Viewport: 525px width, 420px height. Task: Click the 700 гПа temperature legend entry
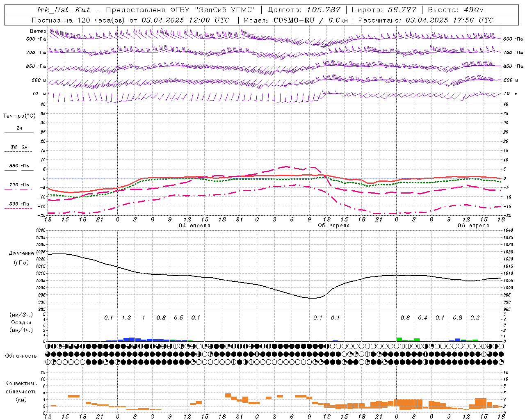tap(19, 185)
